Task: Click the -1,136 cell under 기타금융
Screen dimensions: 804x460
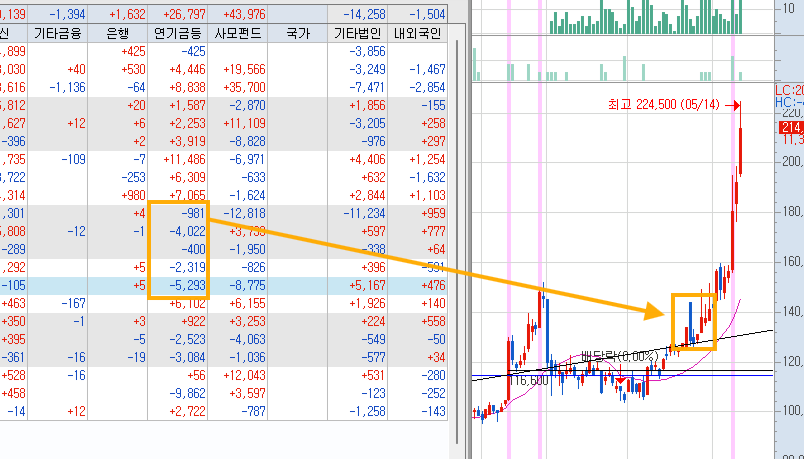Action: (67, 87)
